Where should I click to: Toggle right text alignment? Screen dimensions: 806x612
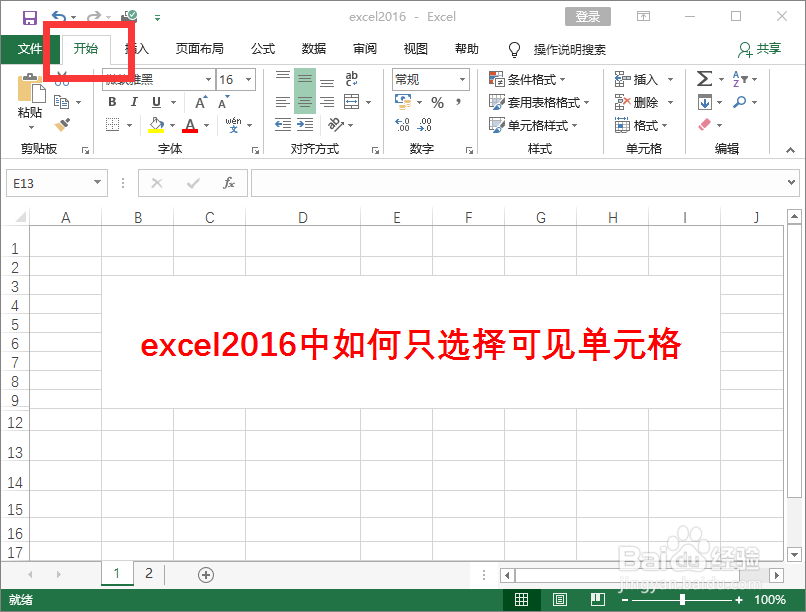point(327,102)
